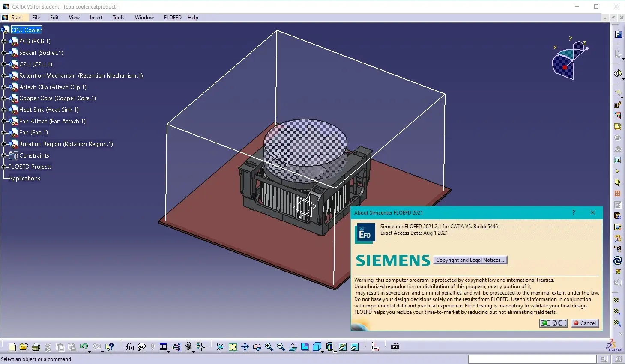
Task: Click the Create Multi-View icon
Action: (305, 347)
